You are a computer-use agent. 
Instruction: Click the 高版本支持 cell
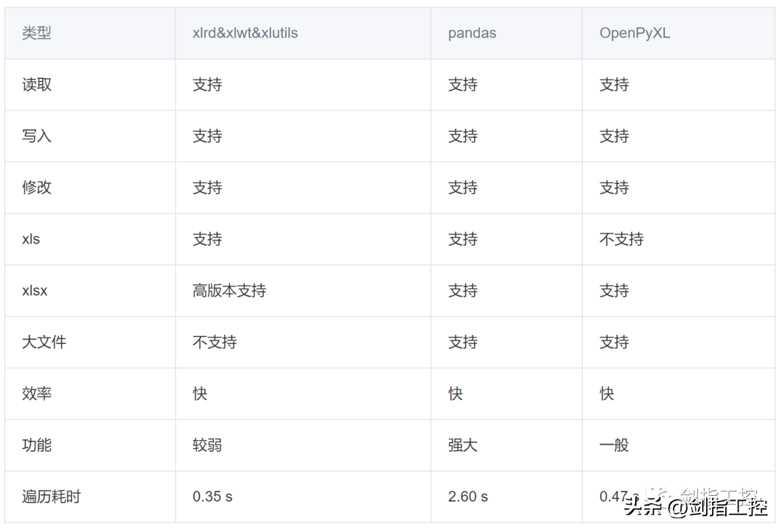[229, 291]
